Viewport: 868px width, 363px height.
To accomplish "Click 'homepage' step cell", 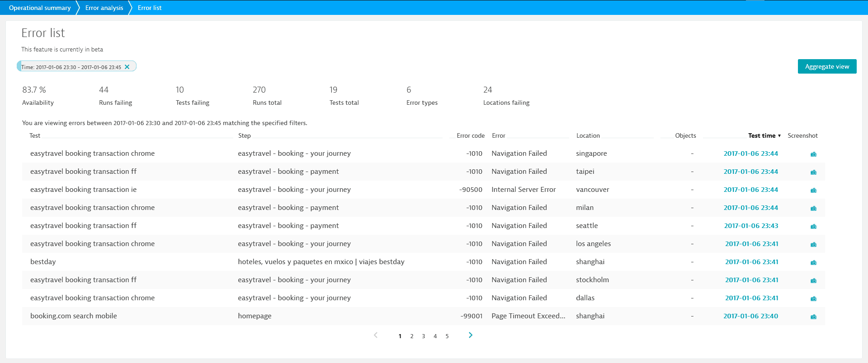I will [x=255, y=316].
